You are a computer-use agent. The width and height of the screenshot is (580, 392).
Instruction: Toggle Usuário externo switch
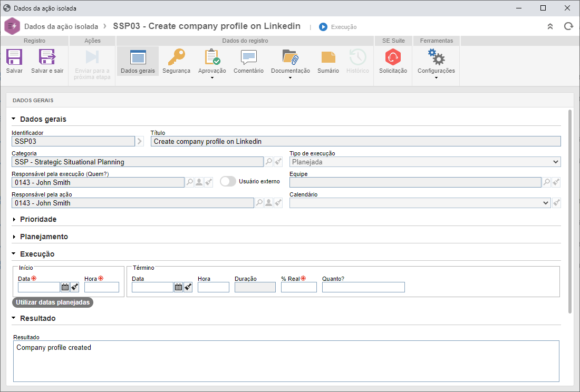tap(228, 181)
